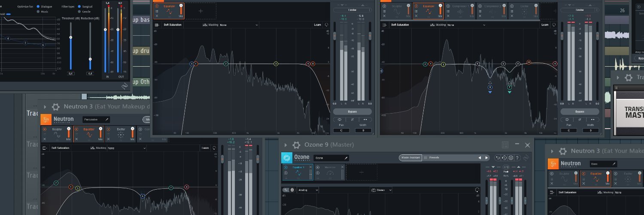Add a module with the Ozone plus slot

(361, 172)
